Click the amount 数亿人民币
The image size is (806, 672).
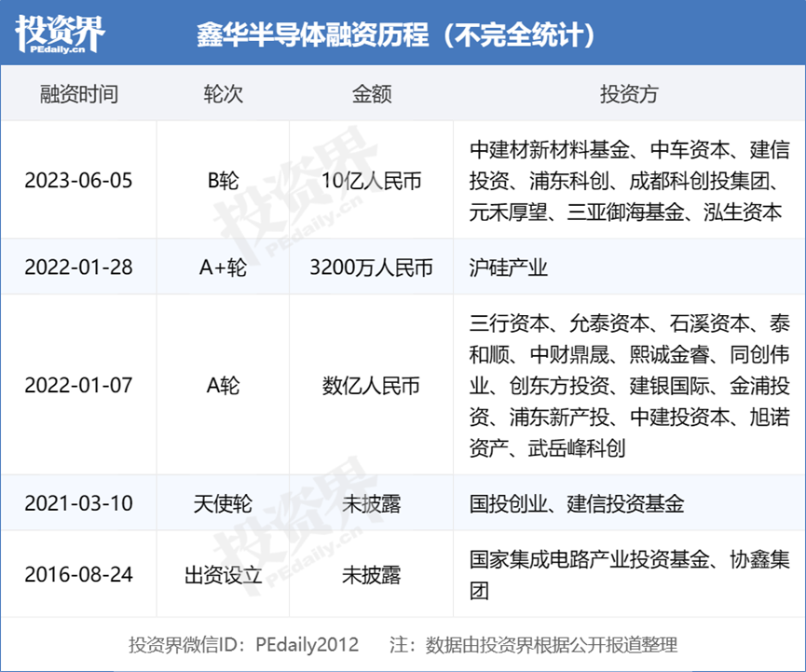coord(372,385)
